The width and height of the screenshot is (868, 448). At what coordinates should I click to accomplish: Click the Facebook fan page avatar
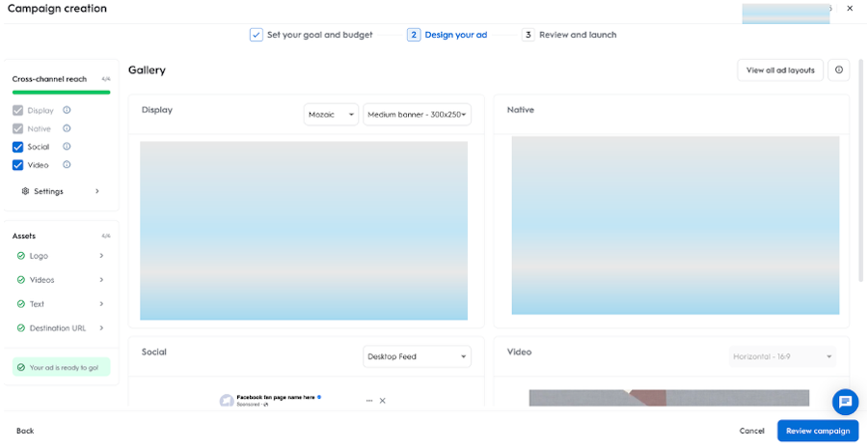pyautogui.click(x=227, y=401)
